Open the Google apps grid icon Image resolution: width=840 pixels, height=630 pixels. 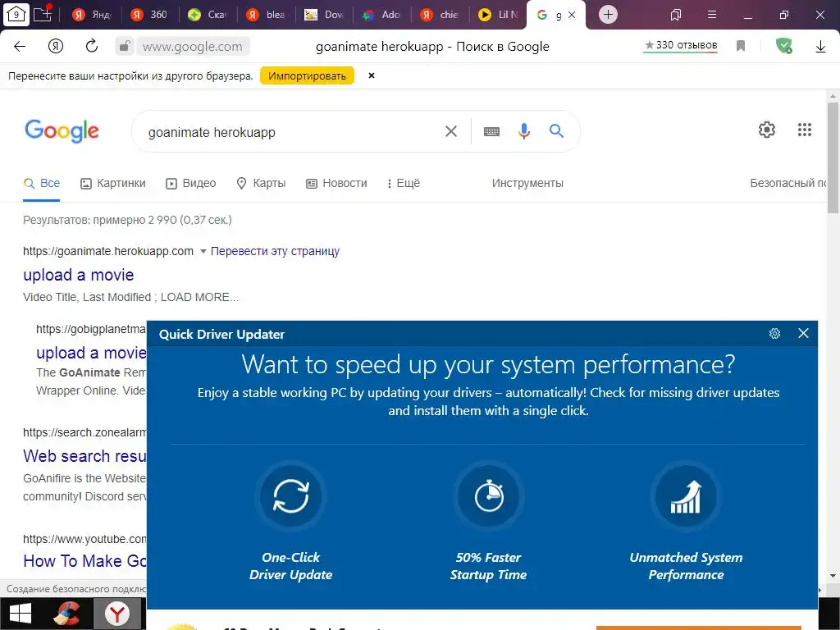(805, 130)
